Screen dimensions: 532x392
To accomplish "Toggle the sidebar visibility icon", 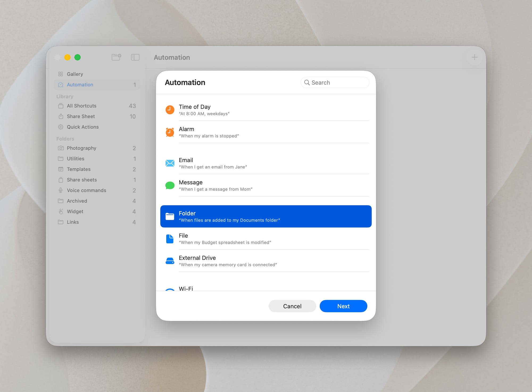I will [135, 57].
